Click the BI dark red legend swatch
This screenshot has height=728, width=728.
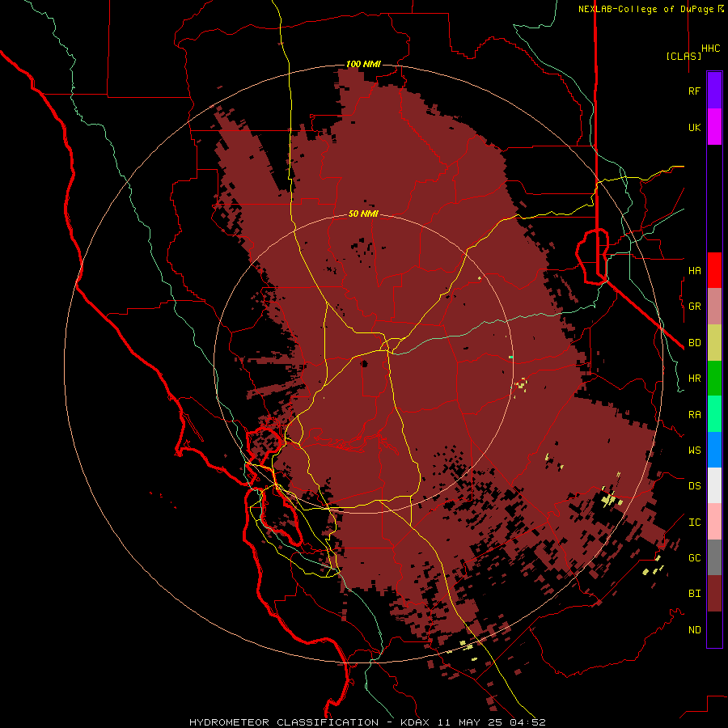coord(714,594)
